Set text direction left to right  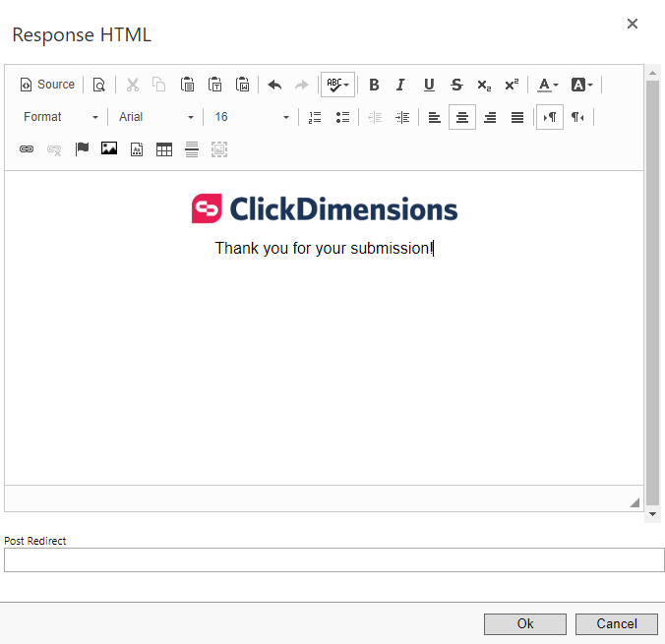550,117
